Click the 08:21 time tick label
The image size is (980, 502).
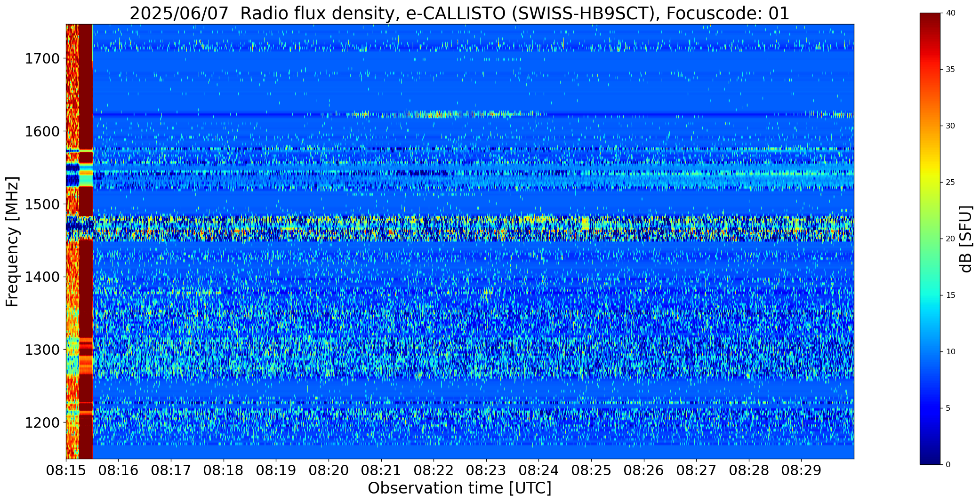[x=381, y=470]
